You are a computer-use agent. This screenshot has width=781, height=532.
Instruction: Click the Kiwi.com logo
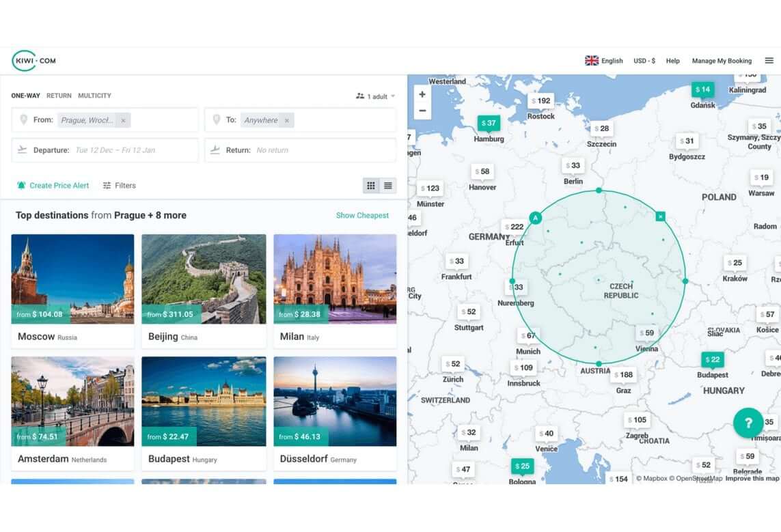tap(33, 61)
